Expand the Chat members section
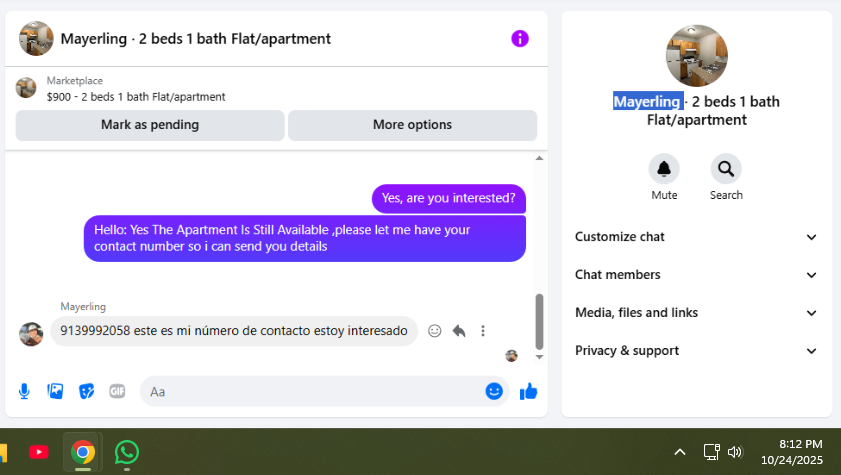841x475 pixels. point(696,275)
